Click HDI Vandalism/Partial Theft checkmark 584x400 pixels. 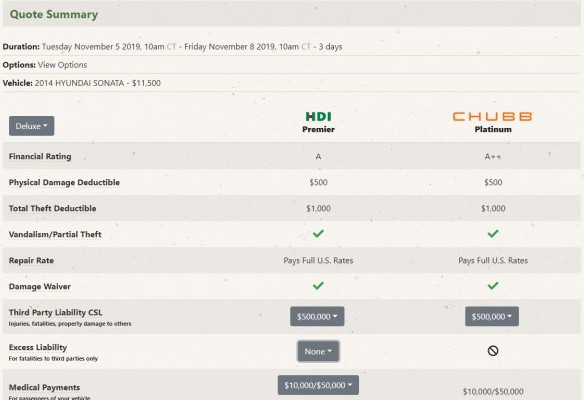click(x=318, y=234)
